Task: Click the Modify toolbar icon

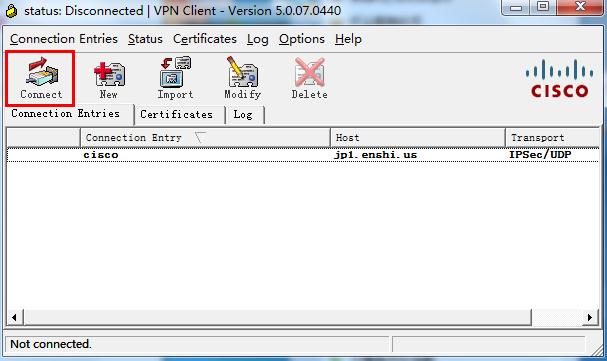Action: click(243, 78)
